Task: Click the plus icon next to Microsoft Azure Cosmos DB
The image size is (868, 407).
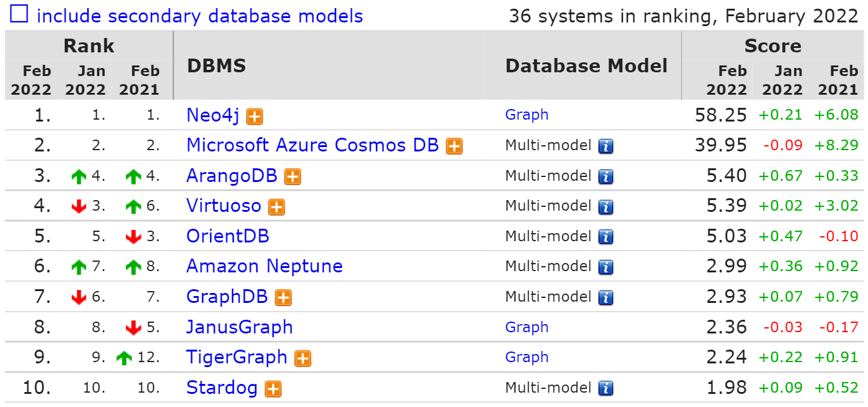Action: click(x=455, y=147)
